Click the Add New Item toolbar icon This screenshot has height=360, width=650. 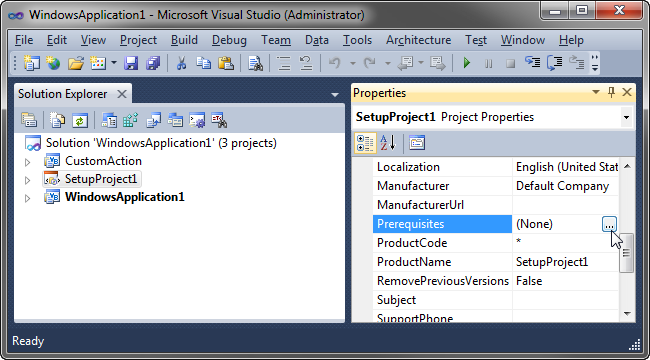[98, 63]
